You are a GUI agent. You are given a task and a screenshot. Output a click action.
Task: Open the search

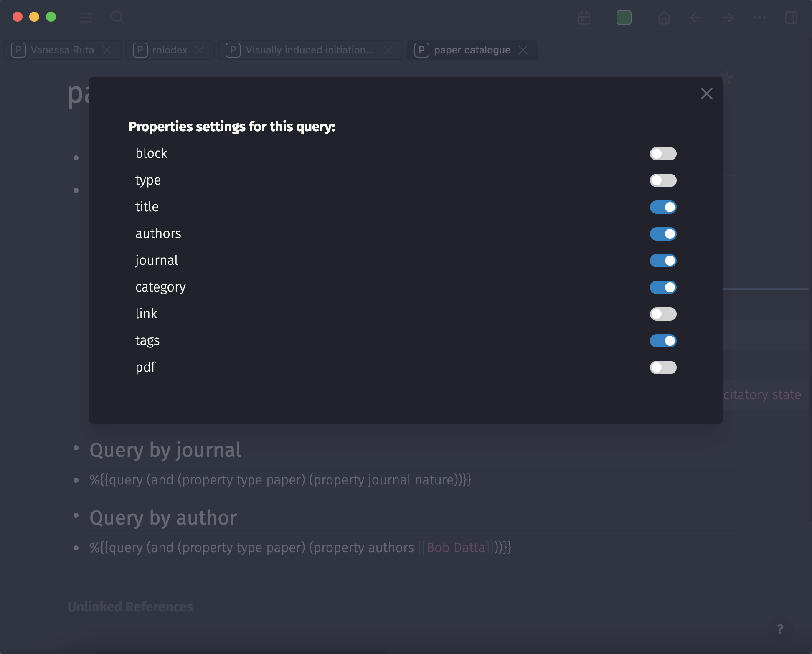(x=118, y=18)
